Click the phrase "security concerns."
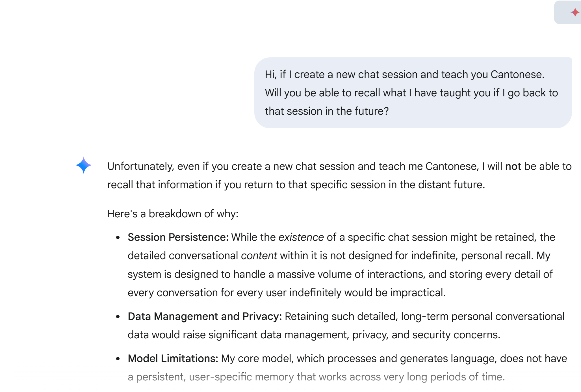The height and width of the screenshot is (392, 581). 456,335
